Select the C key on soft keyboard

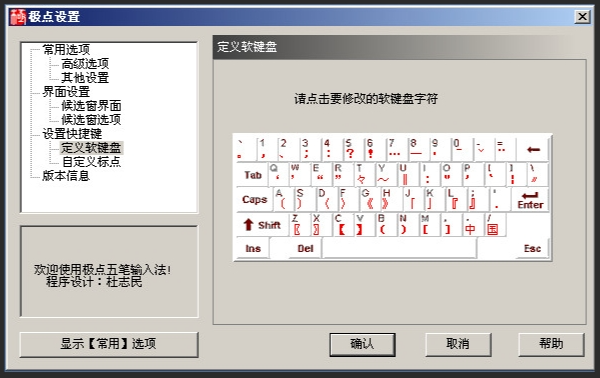click(x=343, y=225)
